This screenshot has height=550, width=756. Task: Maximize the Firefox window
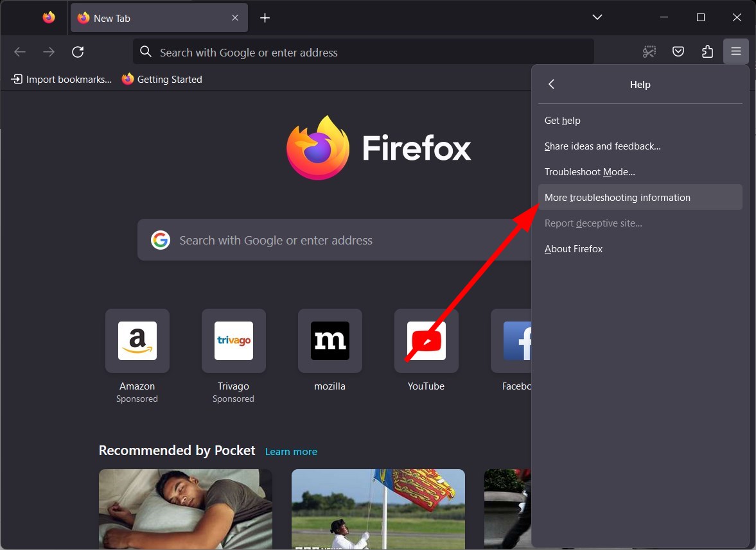[701, 17]
